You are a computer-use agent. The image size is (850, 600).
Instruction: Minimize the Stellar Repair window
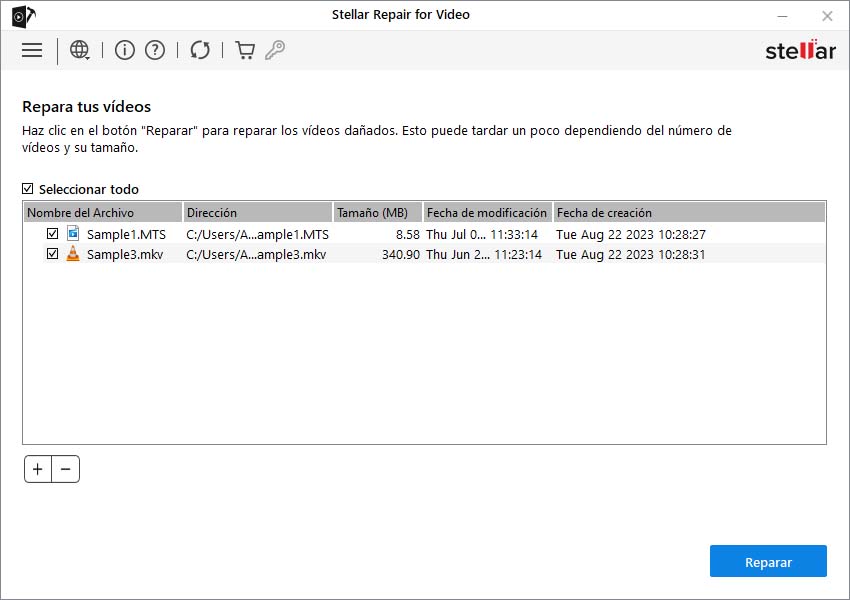[782, 16]
